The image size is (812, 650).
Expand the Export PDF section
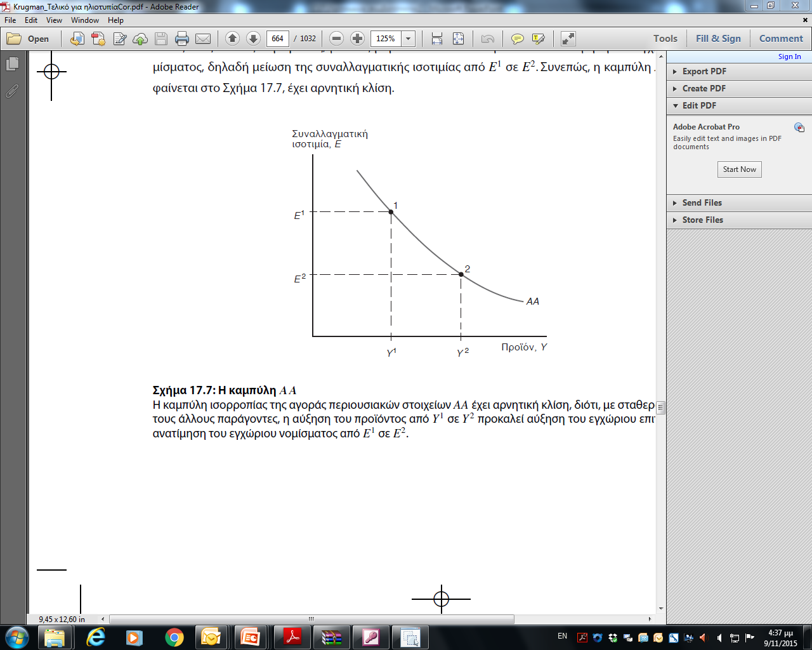point(739,71)
